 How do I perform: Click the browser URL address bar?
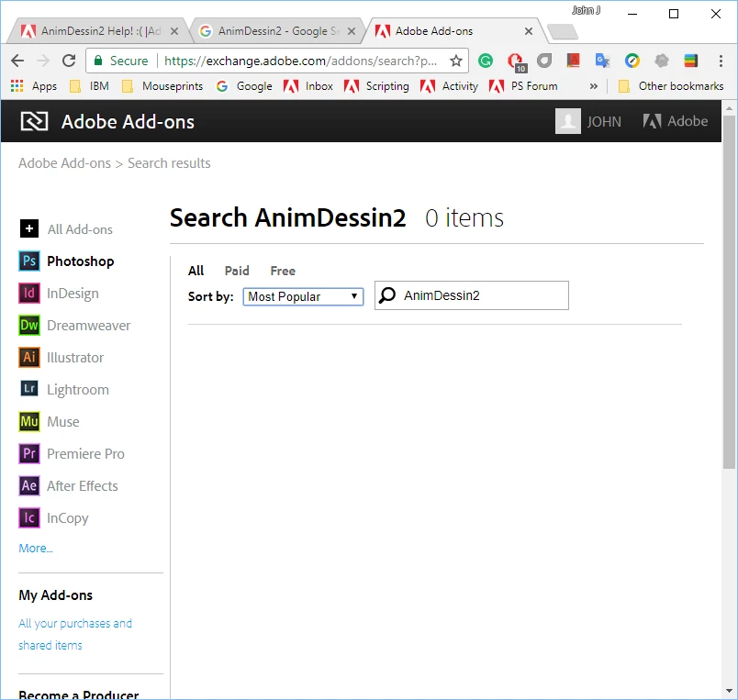(301, 61)
